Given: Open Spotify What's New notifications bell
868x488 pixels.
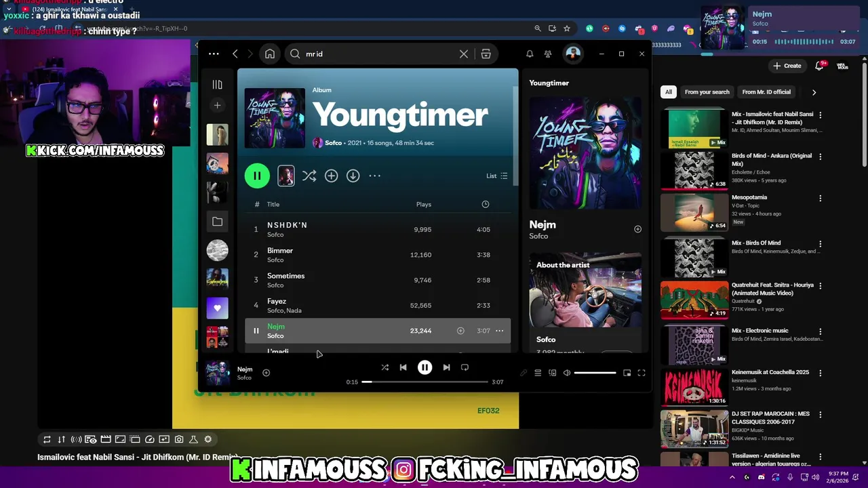Looking at the screenshot, I should 530,54.
